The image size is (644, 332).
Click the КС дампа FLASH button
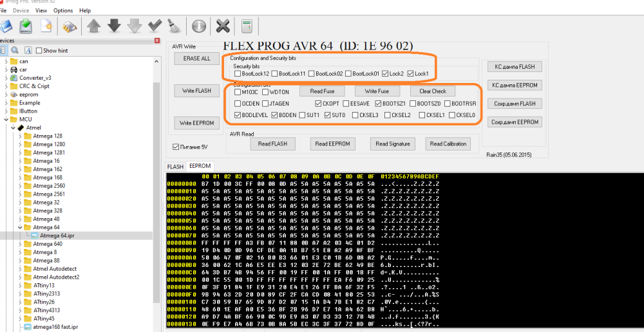(515, 66)
